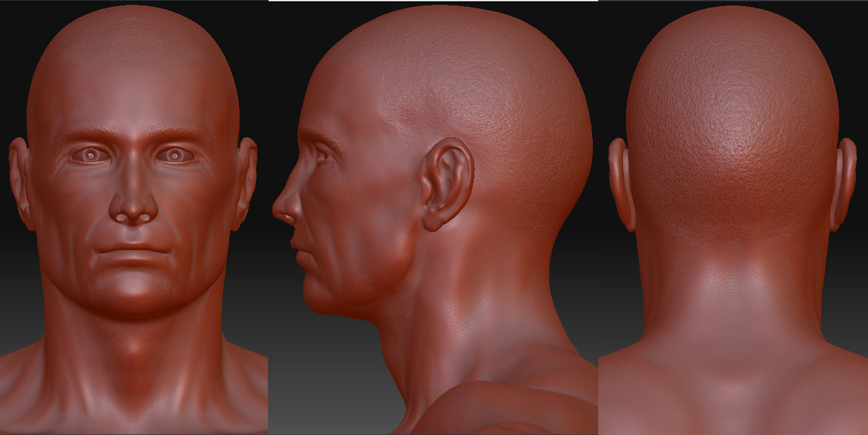Select the front view head render
The height and width of the screenshot is (435, 868).
click(x=134, y=217)
